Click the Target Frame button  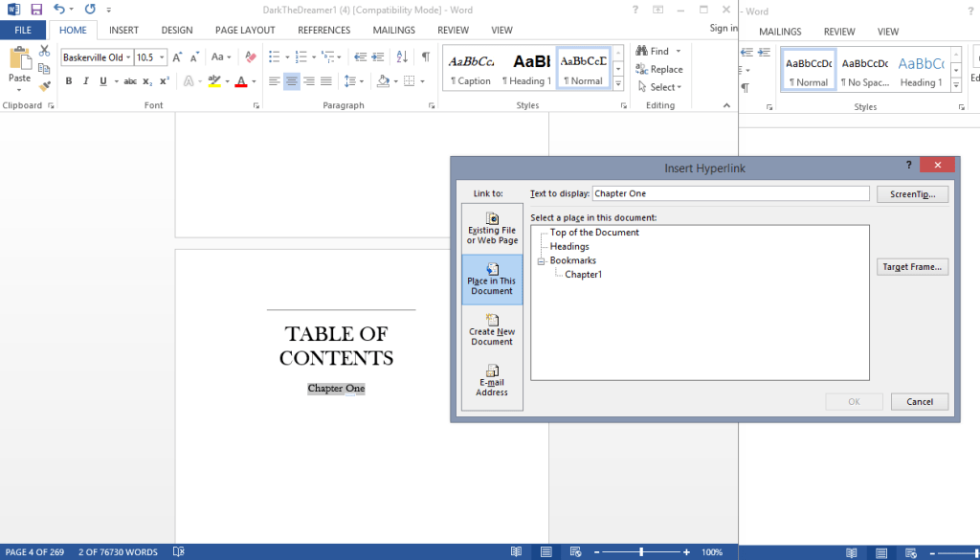click(912, 266)
